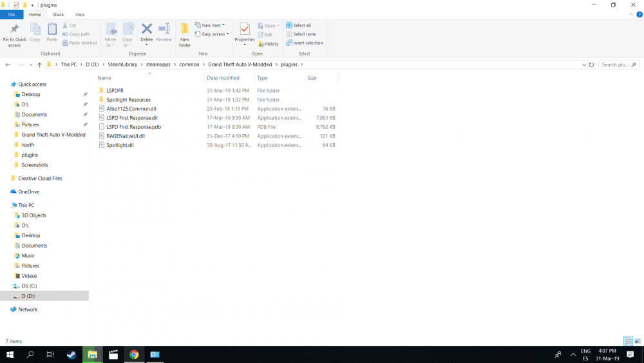The height and width of the screenshot is (363, 644).
Task: Open Explorer help question mark
Action: (639, 14)
